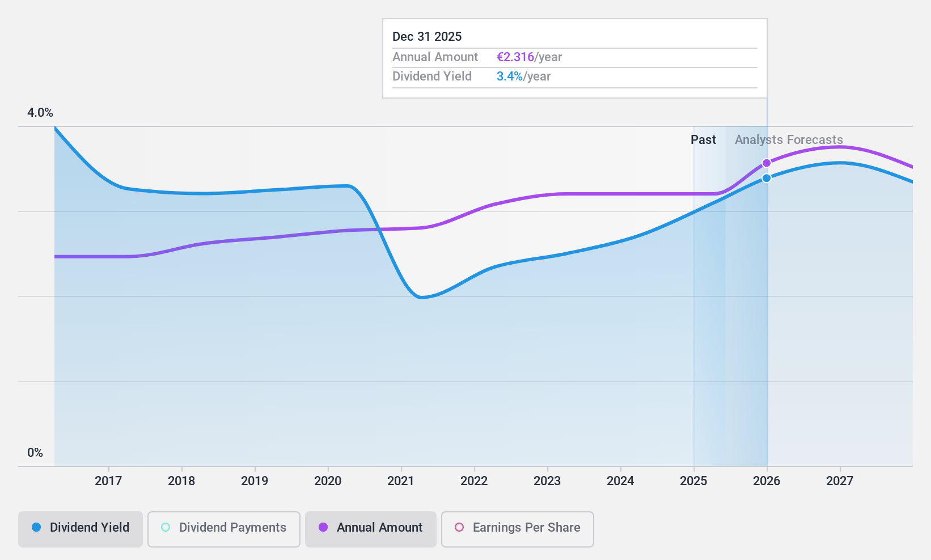Click the Analysts Forecasts label

789,140
